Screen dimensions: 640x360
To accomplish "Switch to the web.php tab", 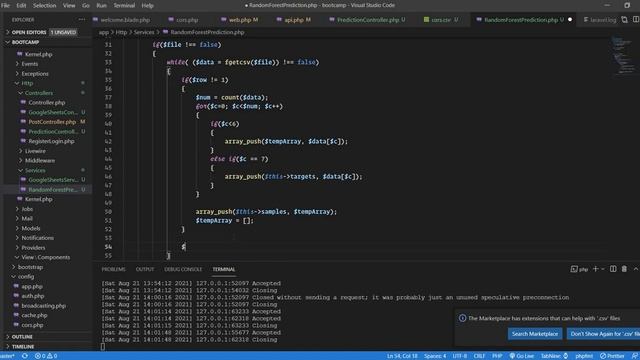I will pyautogui.click(x=240, y=20).
